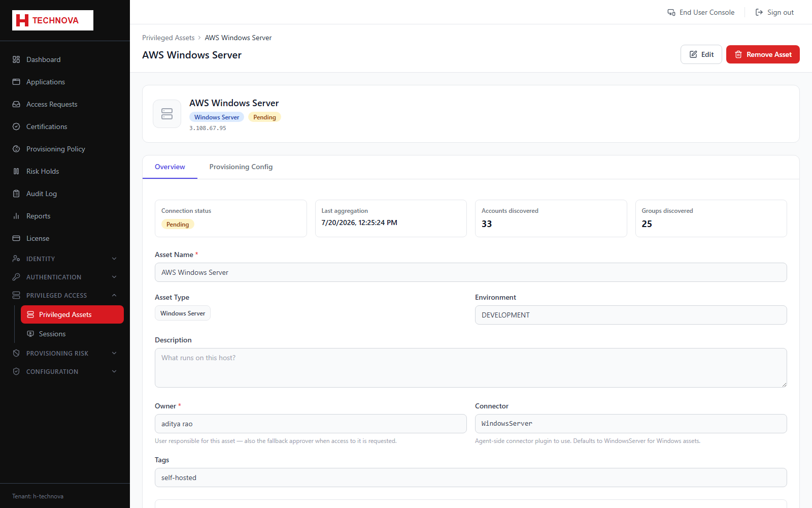Click the Reports bar chart icon

(x=16, y=216)
